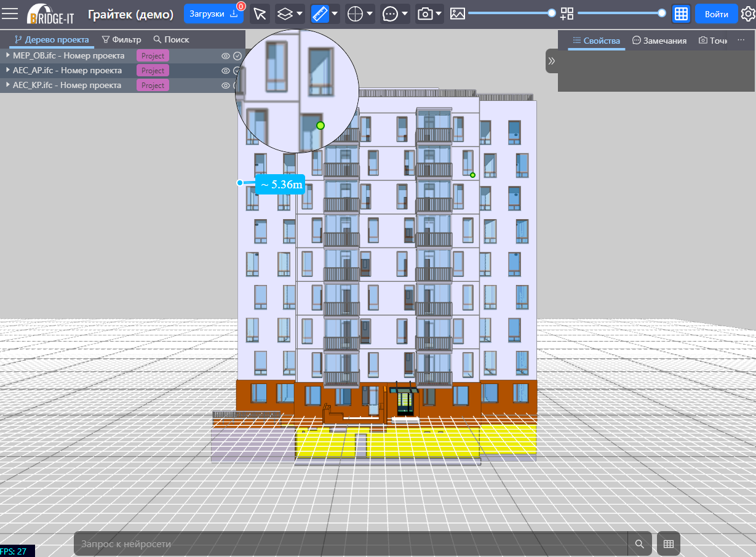The height and width of the screenshot is (557, 756).
Task: Select the cursor pointer tool
Action: pos(260,14)
